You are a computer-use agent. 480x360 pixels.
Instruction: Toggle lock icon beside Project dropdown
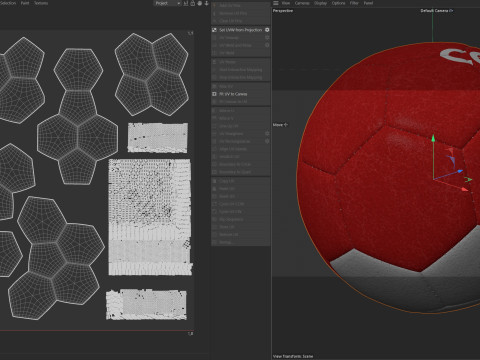tap(193, 3)
